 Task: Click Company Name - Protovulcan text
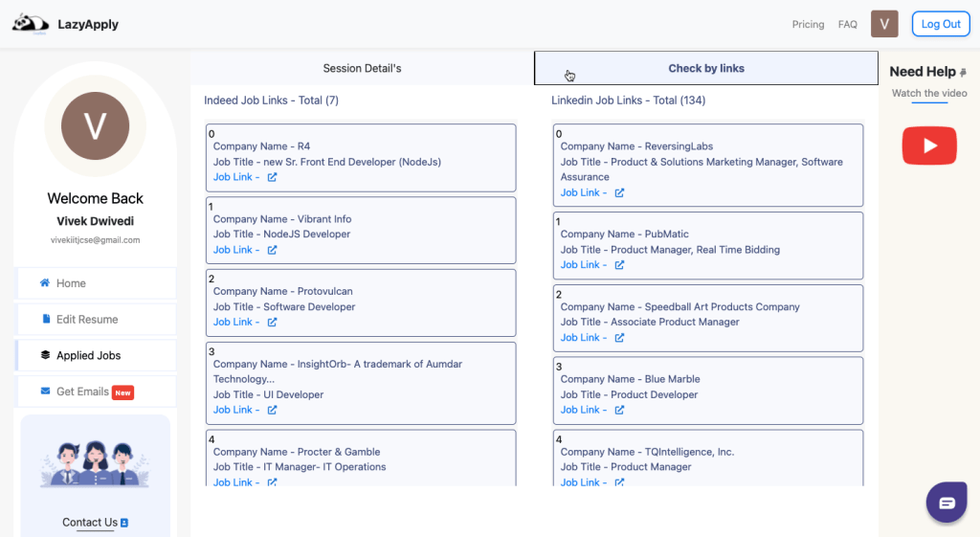pyautogui.click(x=283, y=291)
